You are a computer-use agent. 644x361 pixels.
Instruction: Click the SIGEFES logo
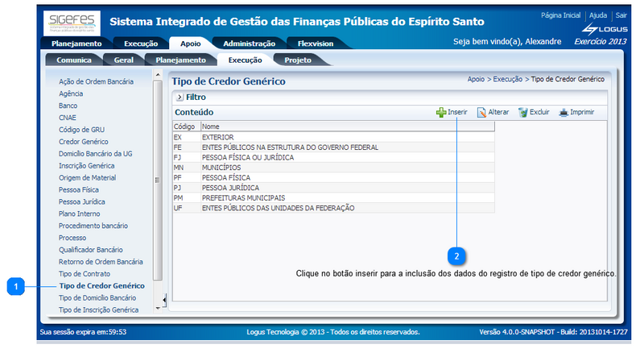pyautogui.click(x=71, y=22)
